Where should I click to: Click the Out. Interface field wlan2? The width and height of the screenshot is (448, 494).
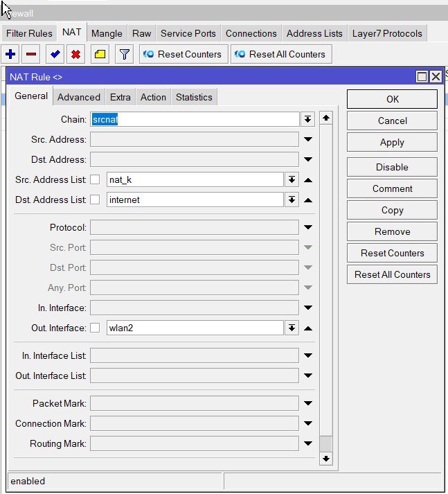(195, 328)
